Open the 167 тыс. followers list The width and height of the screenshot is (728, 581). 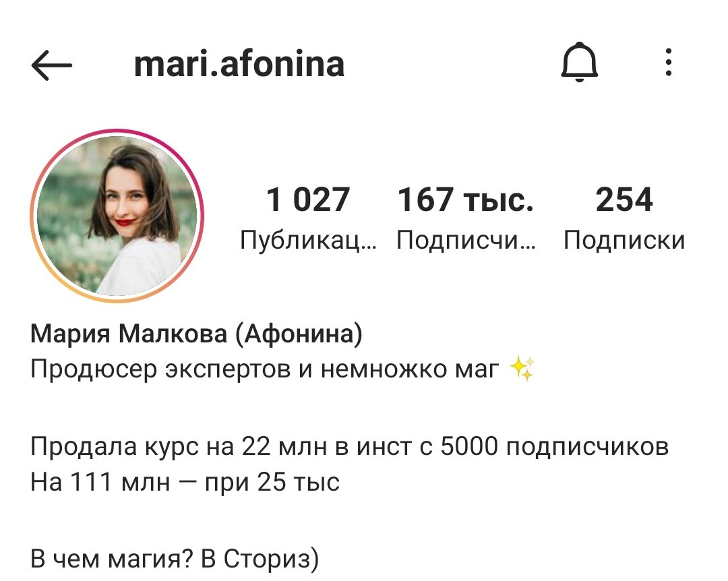466,217
